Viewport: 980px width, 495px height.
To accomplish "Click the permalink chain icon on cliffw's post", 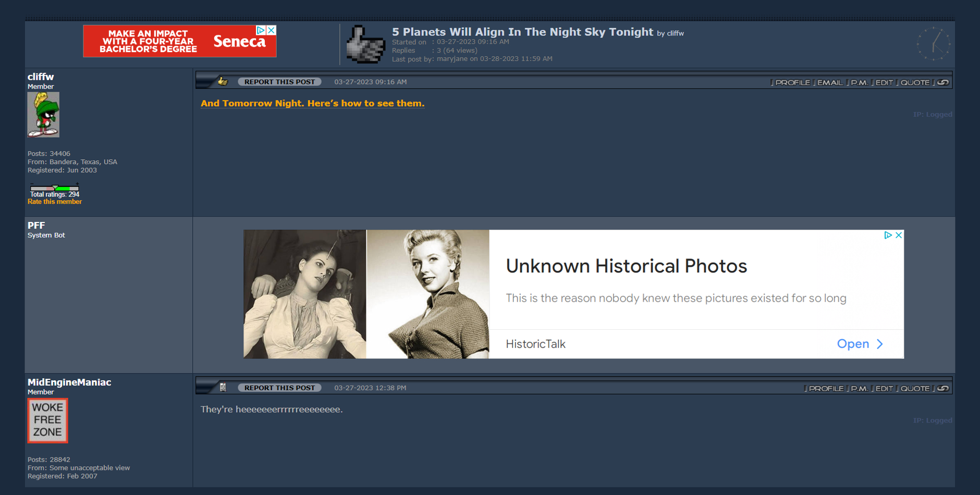I will click(x=943, y=82).
